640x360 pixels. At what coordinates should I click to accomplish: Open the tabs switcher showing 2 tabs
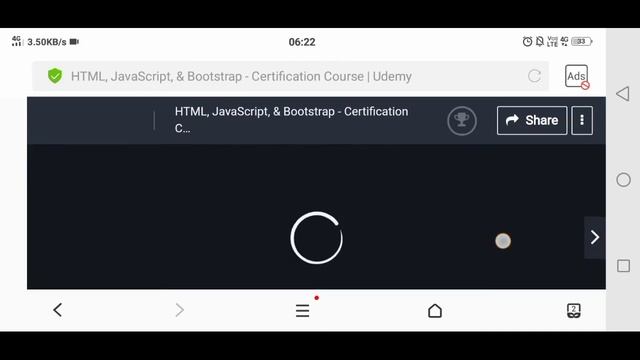coord(573,311)
